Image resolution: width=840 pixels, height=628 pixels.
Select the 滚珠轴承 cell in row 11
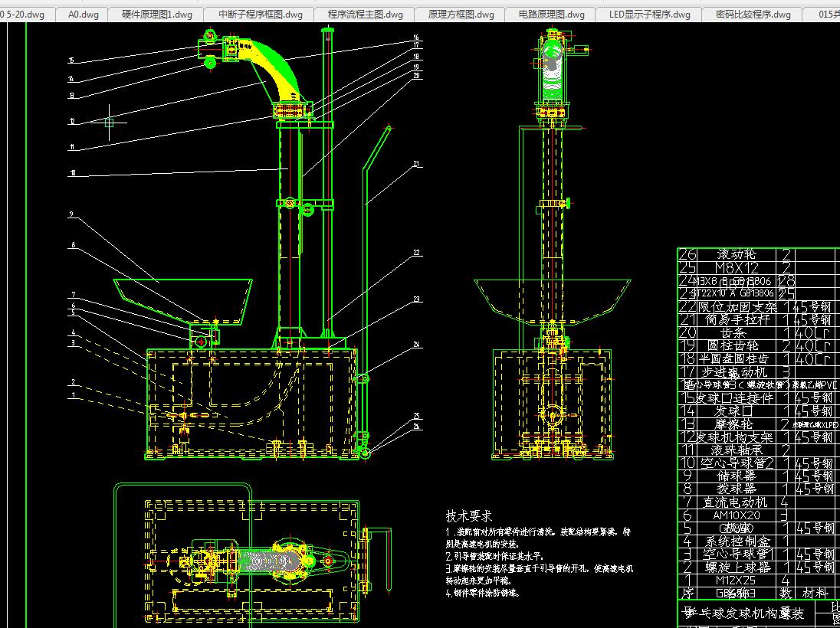tap(736, 450)
